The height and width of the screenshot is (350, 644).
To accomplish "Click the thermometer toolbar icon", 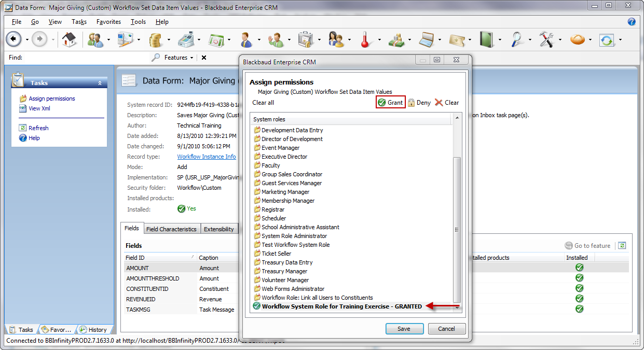I will 366,39.
